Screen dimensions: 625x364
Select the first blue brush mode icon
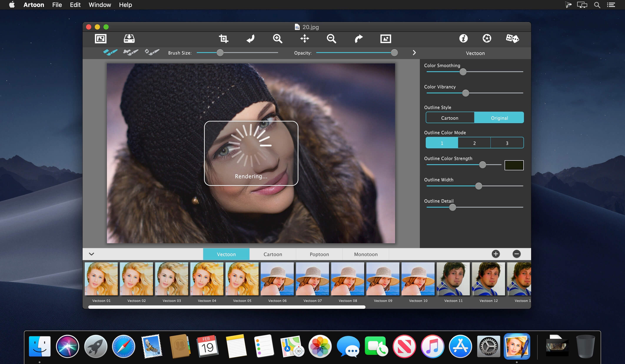coord(110,52)
